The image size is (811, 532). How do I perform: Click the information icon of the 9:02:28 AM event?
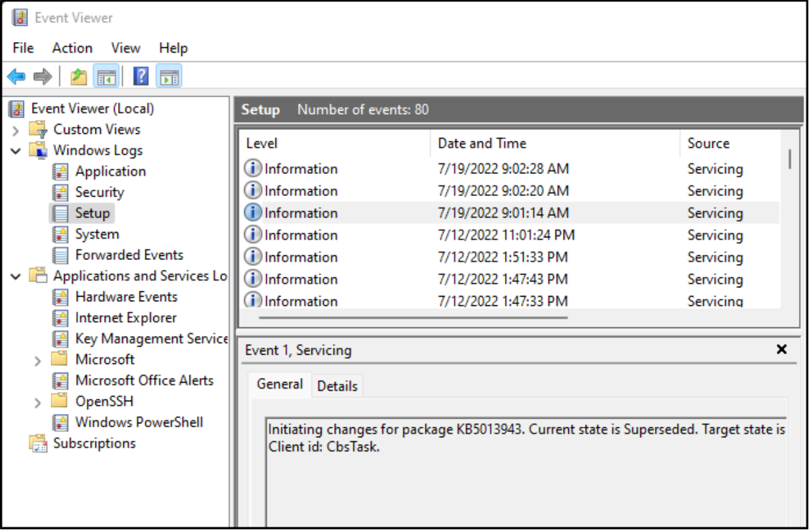point(253,169)
